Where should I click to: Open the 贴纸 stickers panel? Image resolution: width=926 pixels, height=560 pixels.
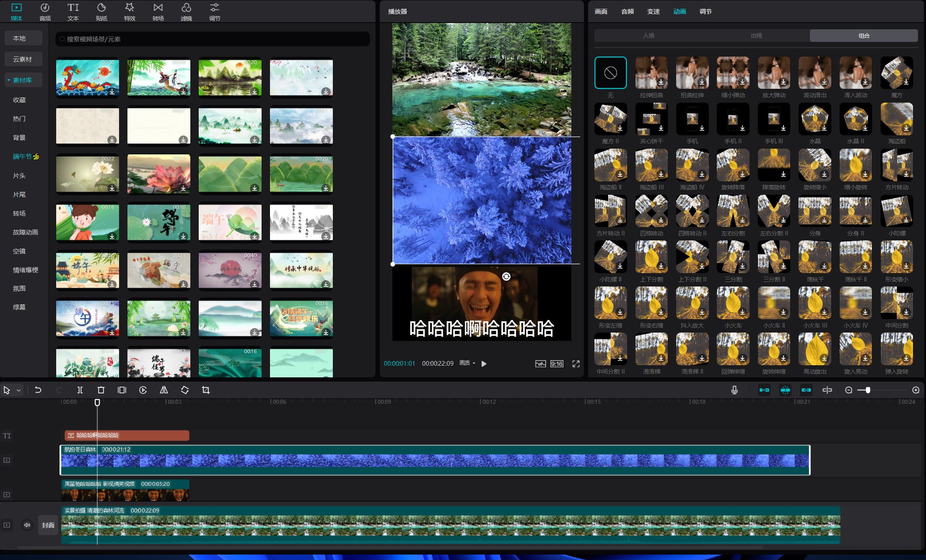101,12
